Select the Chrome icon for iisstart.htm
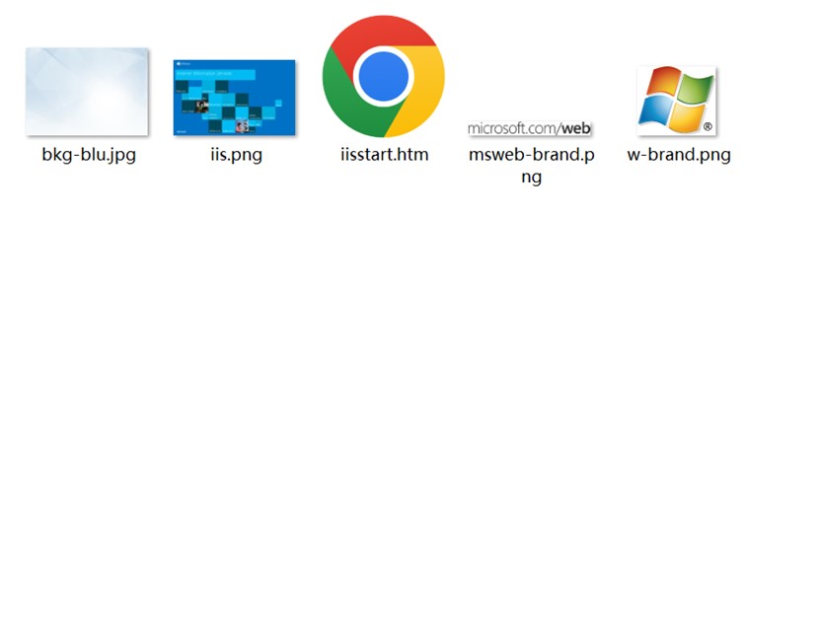Viewport: 820px width, 644px height. click(383, 77)
